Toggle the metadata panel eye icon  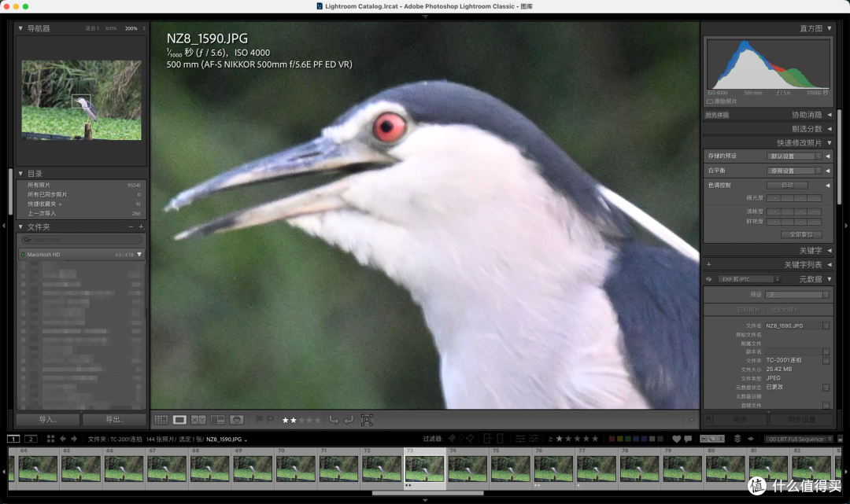[708, 279]
